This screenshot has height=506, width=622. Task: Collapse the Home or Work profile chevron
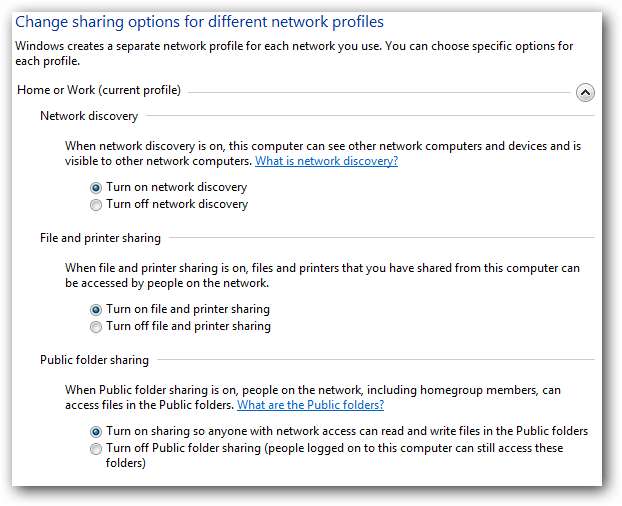(x=585, y=92)
